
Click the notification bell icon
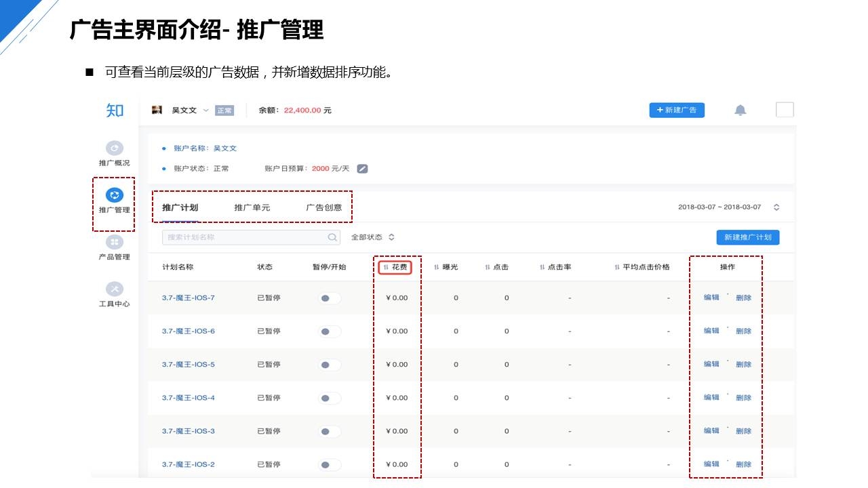coord(741,110)
